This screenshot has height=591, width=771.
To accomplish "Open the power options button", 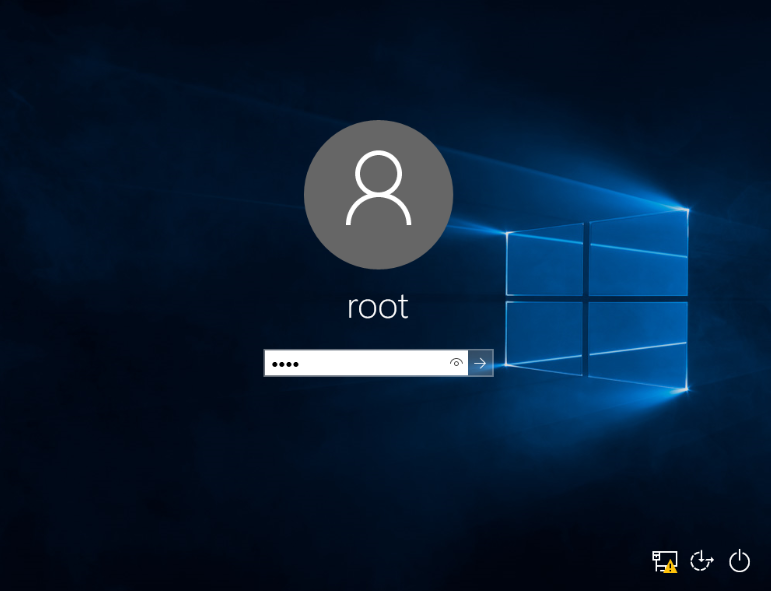I will click(x=739, y=561).
